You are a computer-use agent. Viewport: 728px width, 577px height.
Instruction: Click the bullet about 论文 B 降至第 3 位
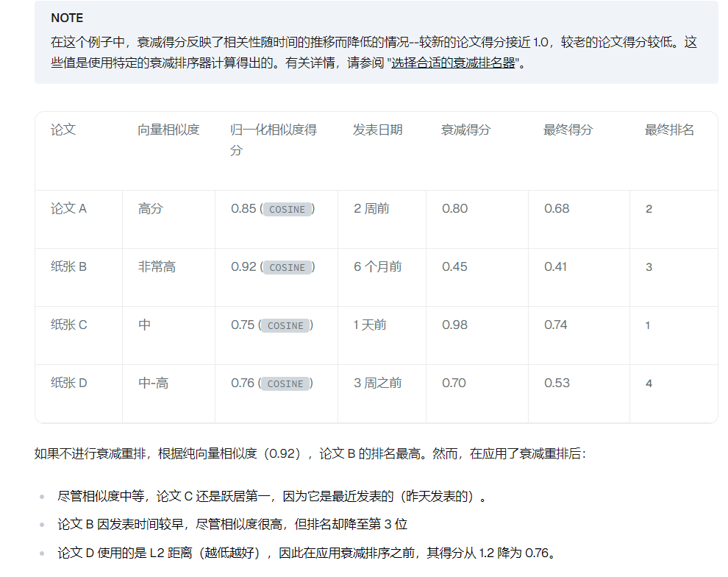coord(232,524)
